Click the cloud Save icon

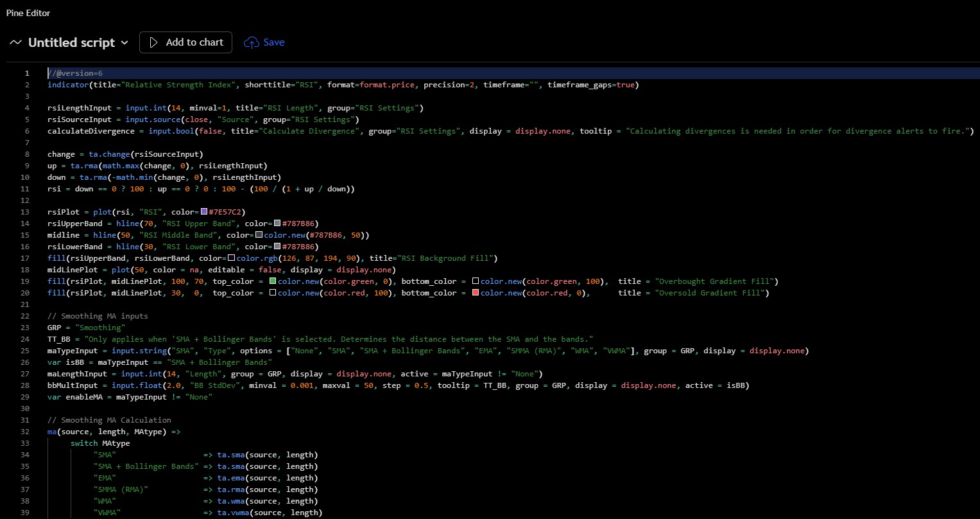(250, 42)
